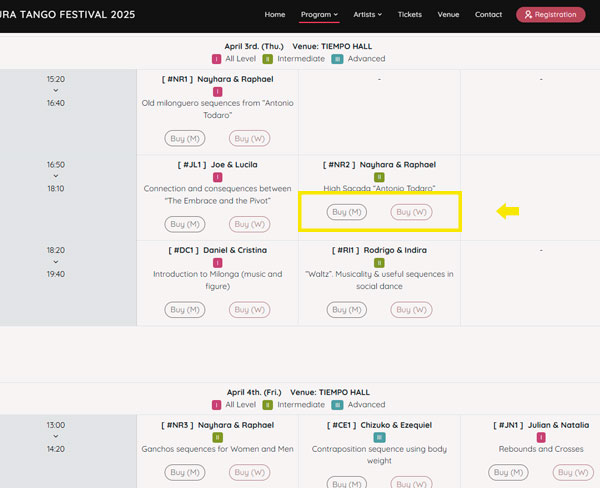
Task: Click the teal Advanced legend swatch for April 4th
Action: 337,405
